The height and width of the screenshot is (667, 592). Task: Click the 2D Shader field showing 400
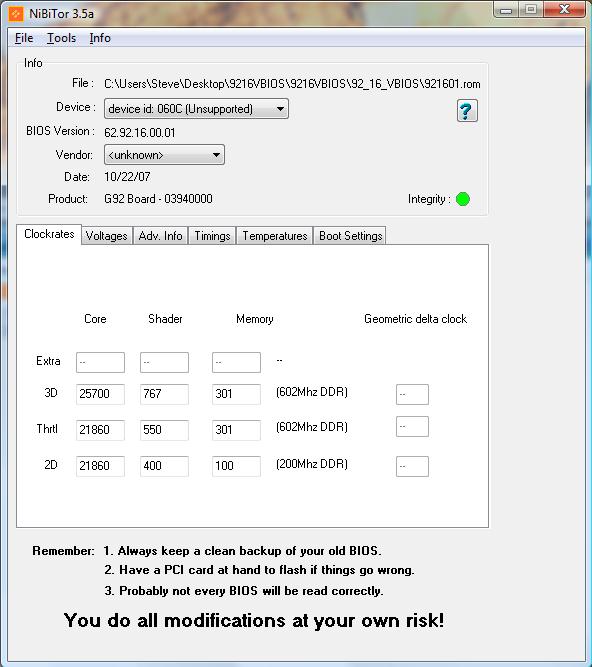coord(164,466)
